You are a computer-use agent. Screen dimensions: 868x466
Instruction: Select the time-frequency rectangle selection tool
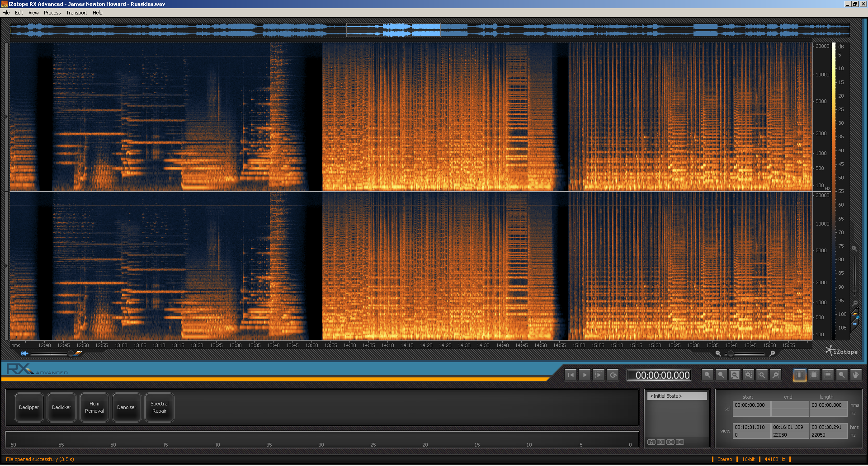point(814,375)
